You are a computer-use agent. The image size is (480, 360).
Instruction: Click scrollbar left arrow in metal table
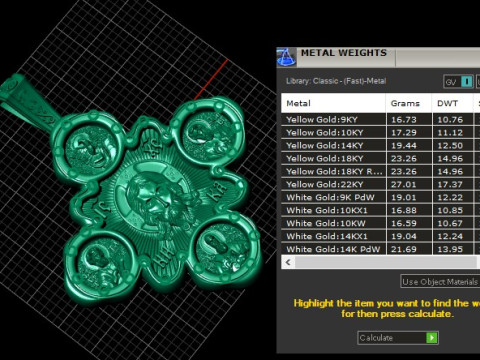[x=288, y=262]
